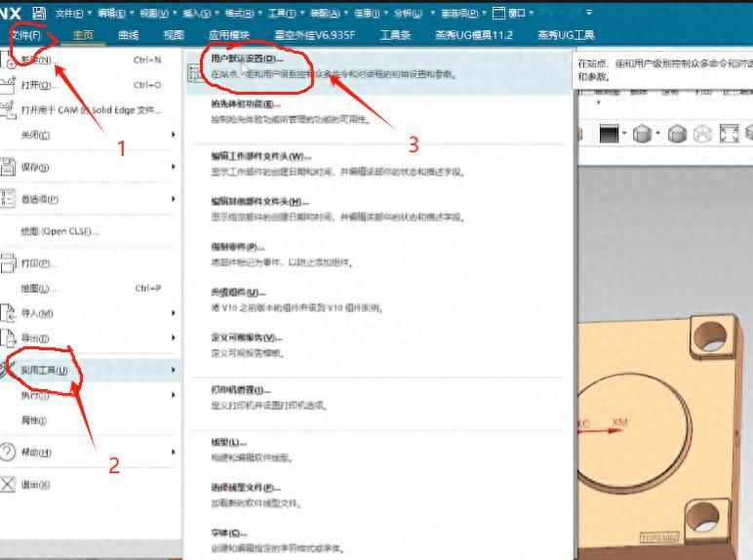Expand the 导出(E) submenu arrow
Viewport: 753px width, 560px height.
pos(173,339)
